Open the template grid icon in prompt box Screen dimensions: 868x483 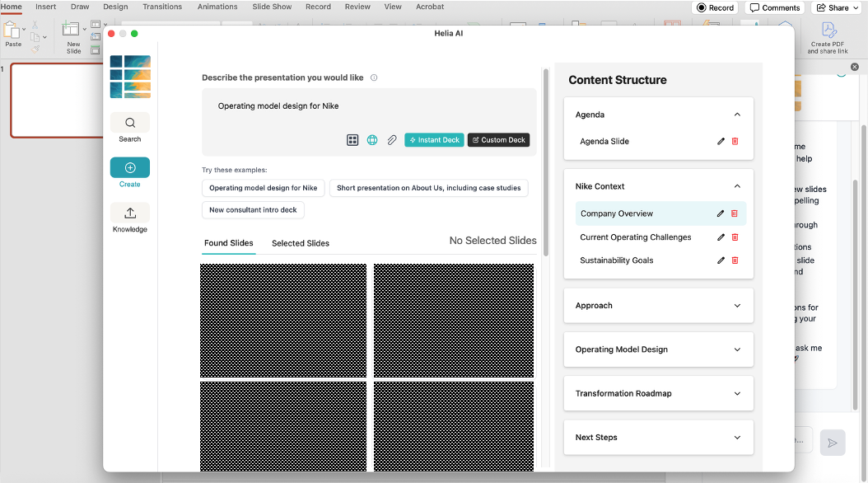click(352, 140)
